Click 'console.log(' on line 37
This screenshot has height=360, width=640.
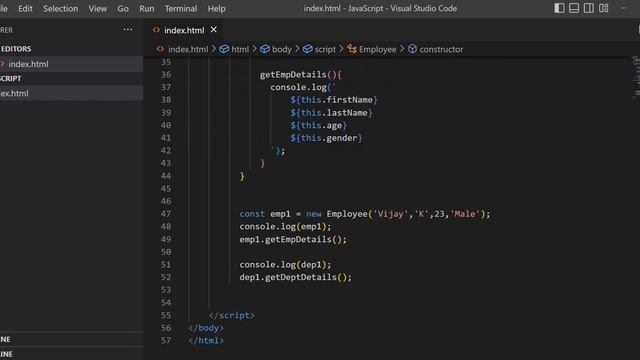[x=300, y=87]
